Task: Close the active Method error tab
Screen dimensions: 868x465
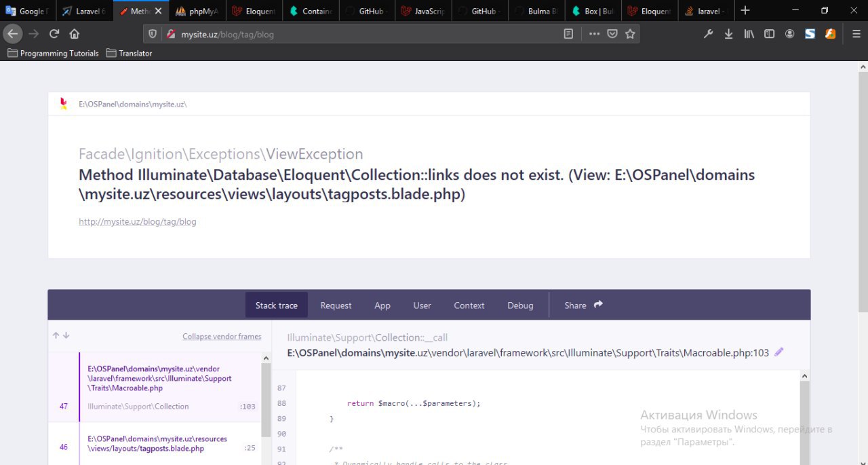Action: [158, 11]
